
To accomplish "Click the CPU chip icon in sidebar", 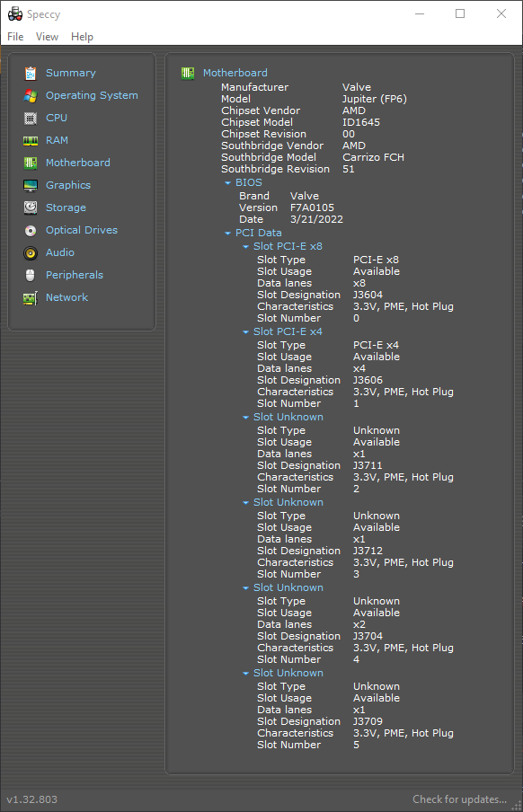I will [x=31, y=118].
